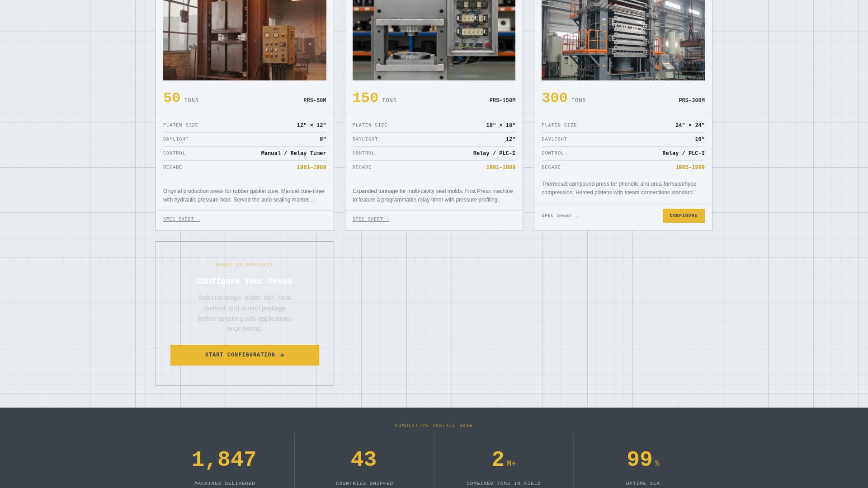Click the arrow icon next to PRS-150M SPEC SHEET
This screenshot has width=868, height=488.
click(x=388, y=219)
